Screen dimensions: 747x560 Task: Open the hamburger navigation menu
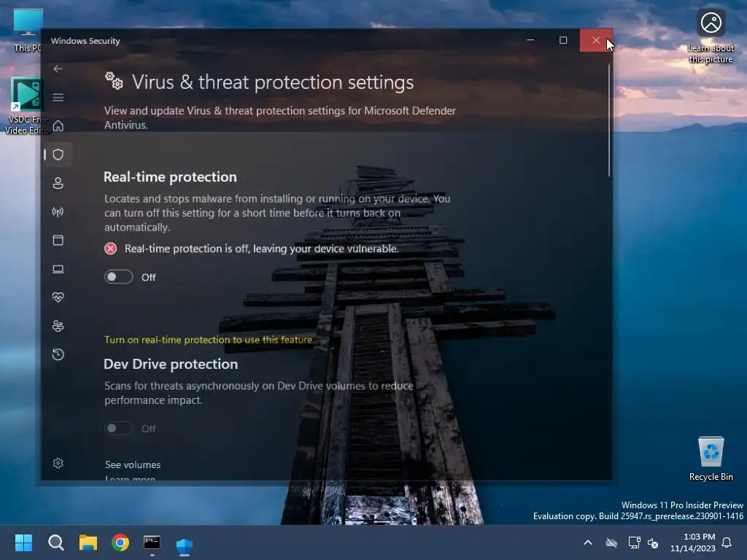58,98
